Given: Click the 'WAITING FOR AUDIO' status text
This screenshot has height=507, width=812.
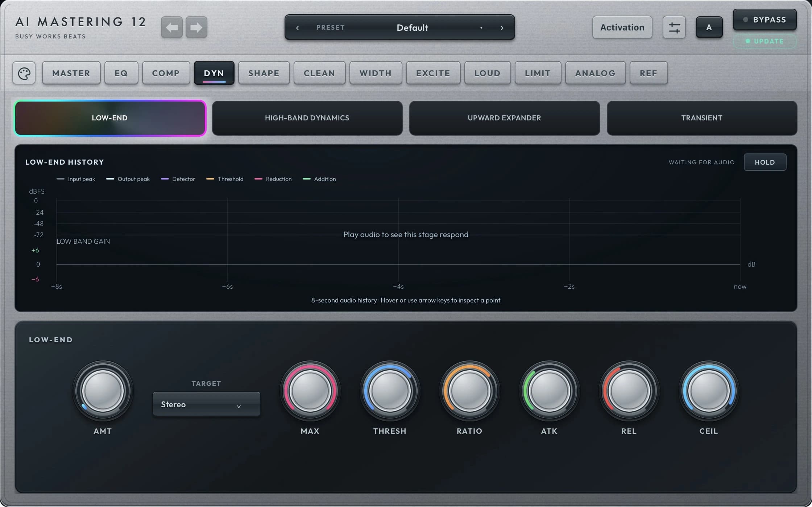Looking at the screenshot, I should pos(701,162).
